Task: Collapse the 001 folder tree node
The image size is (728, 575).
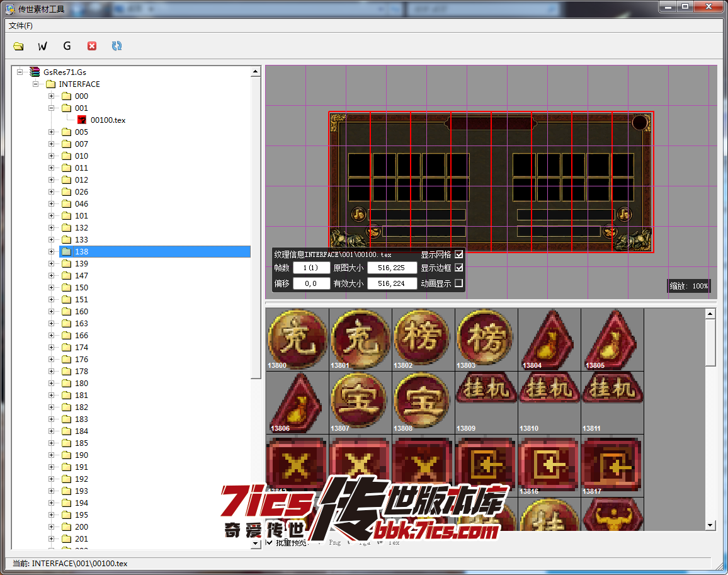Action: [52, 108]
